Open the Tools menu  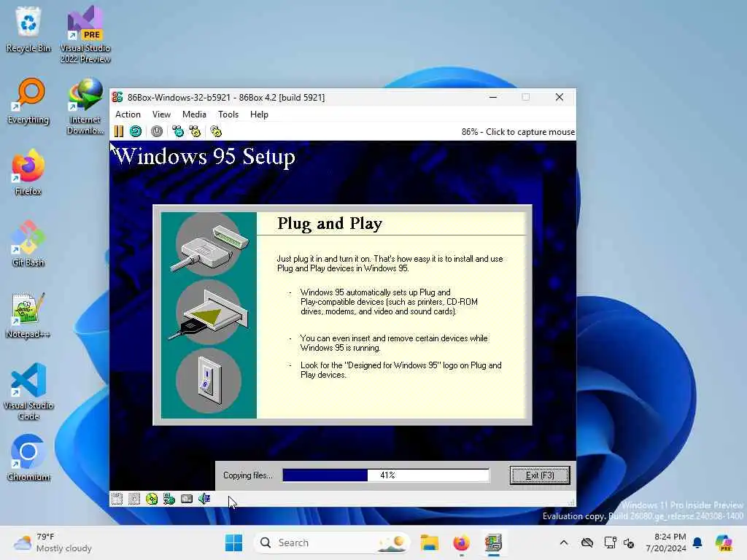(x=228, y=114)
